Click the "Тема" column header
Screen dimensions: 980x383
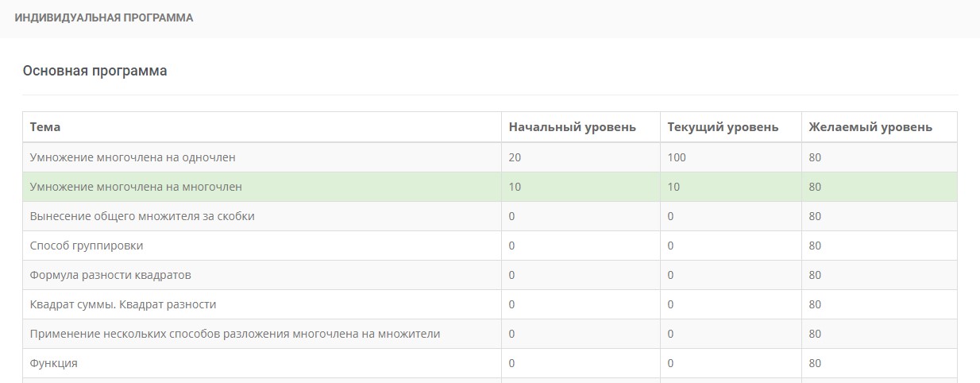click(45, 127)
